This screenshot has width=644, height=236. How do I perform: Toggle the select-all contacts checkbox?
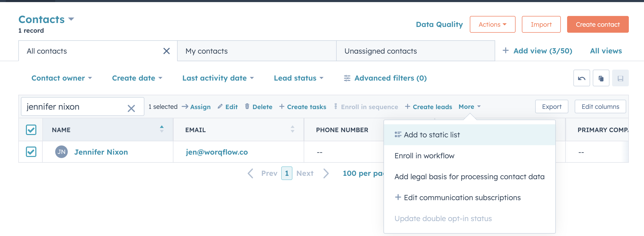point(31,130)
